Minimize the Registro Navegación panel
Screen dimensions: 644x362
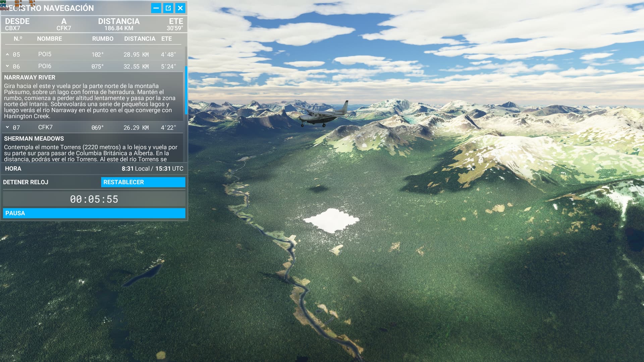156,8
